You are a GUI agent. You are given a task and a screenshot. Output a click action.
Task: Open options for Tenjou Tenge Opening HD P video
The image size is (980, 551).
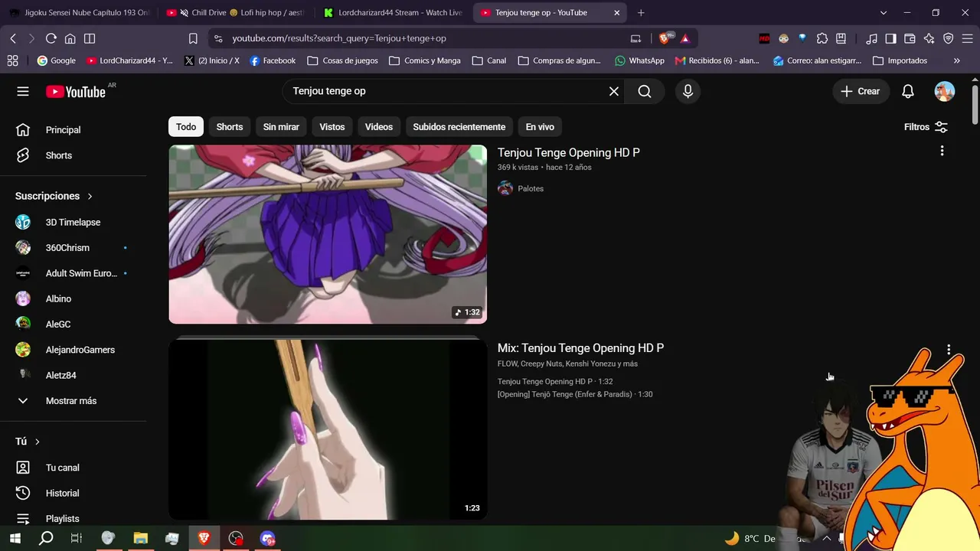pyautogui.click(x=942, y=151)
